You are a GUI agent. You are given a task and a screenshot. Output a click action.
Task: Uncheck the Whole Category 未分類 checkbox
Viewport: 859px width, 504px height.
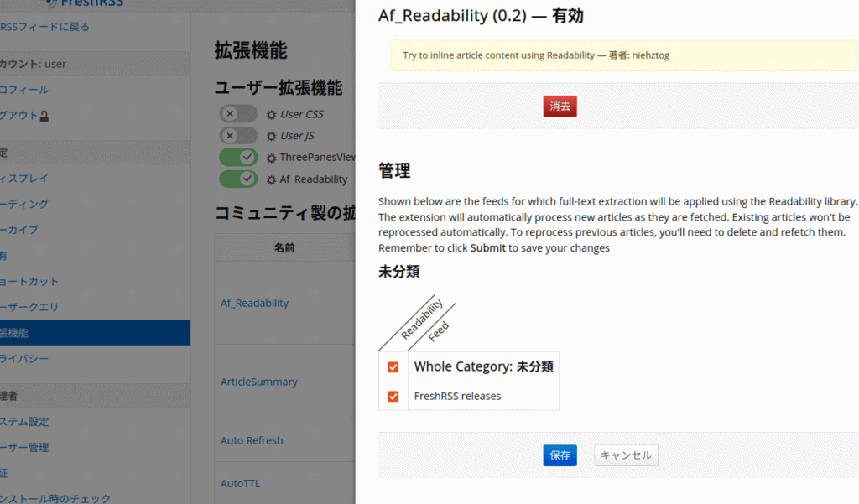[x=393, y=367]
